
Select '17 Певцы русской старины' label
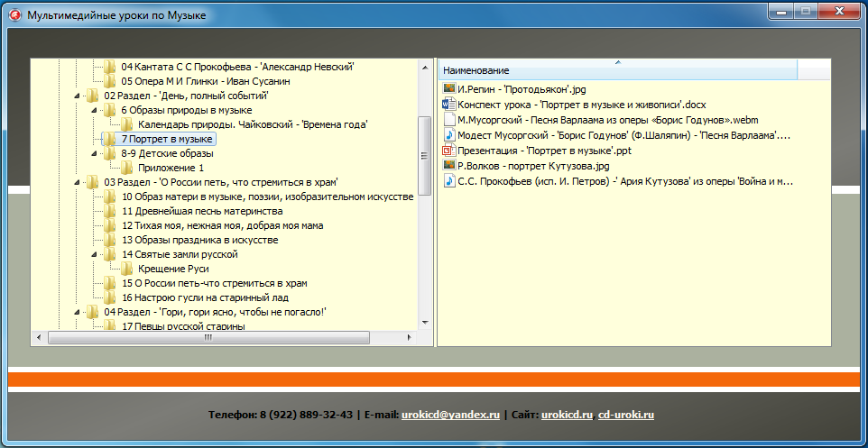click(182, 326)
